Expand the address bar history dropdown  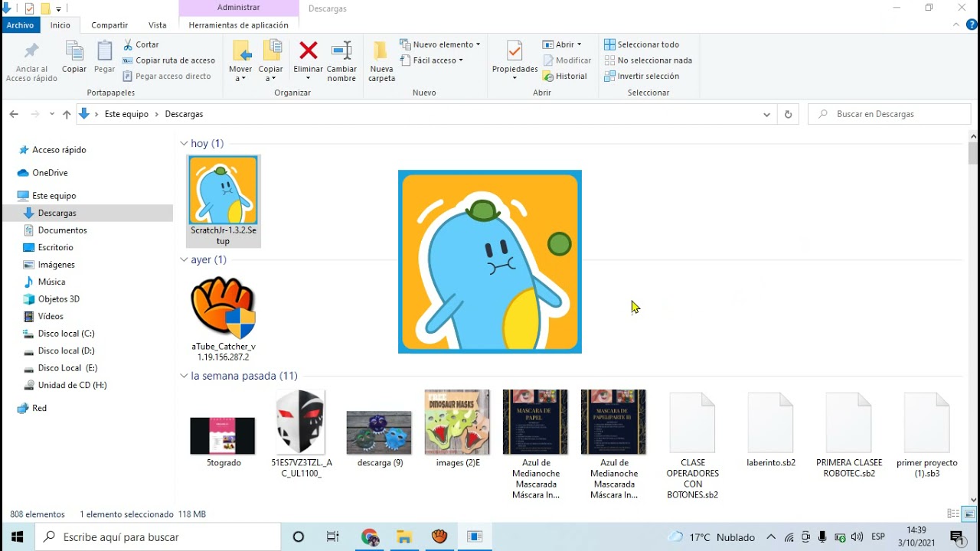[766, 114]
